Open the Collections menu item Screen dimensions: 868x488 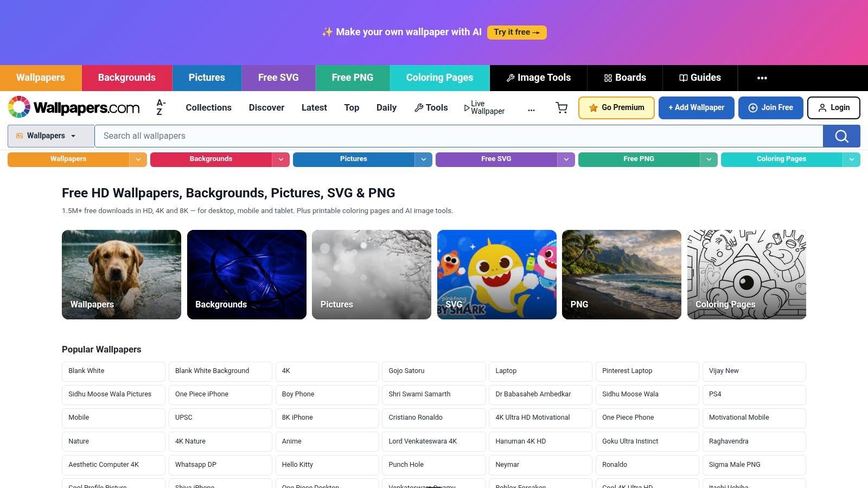pyautogui.click(x=208, y=107)
